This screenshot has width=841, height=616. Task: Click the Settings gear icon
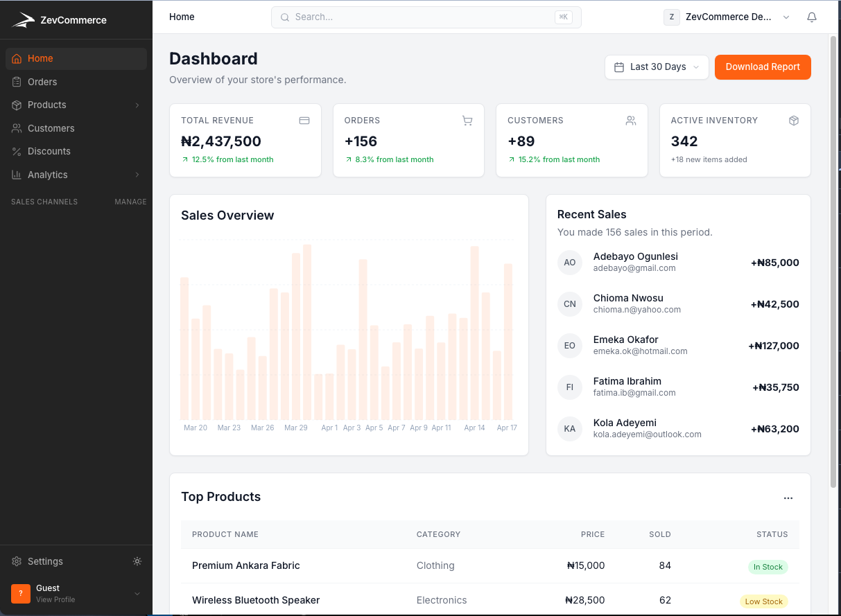click(x=17, y=561)
